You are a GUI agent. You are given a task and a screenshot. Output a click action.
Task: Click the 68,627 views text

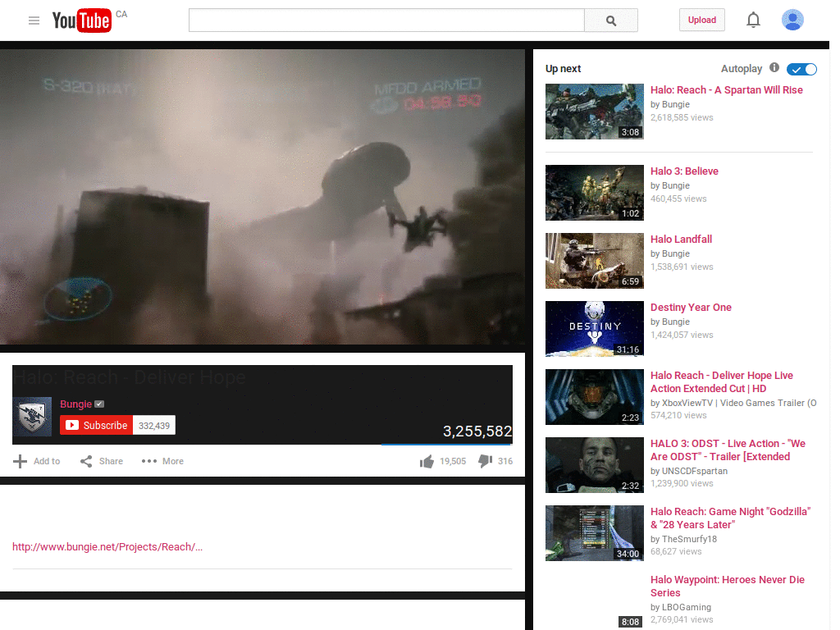pos(676,551)
